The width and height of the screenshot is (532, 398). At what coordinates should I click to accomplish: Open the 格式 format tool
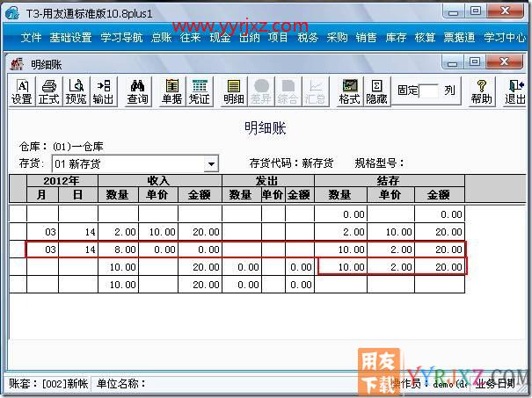(349, 91)
